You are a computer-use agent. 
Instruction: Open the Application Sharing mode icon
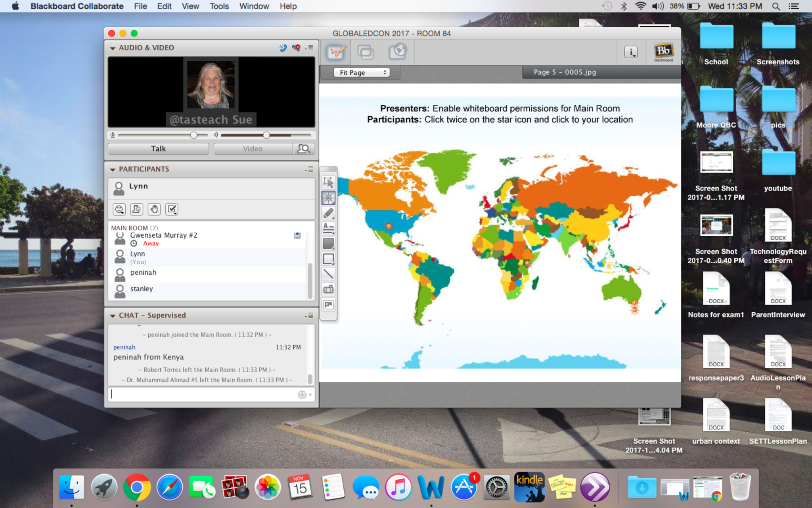pos(365,52)
